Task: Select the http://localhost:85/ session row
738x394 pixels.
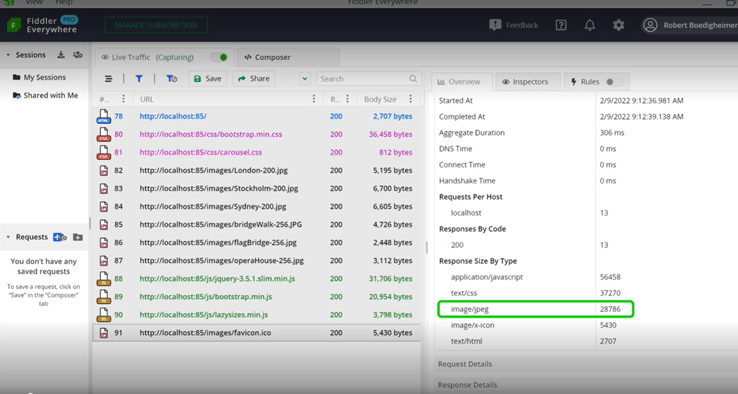Action: click(x=257, y=116)
